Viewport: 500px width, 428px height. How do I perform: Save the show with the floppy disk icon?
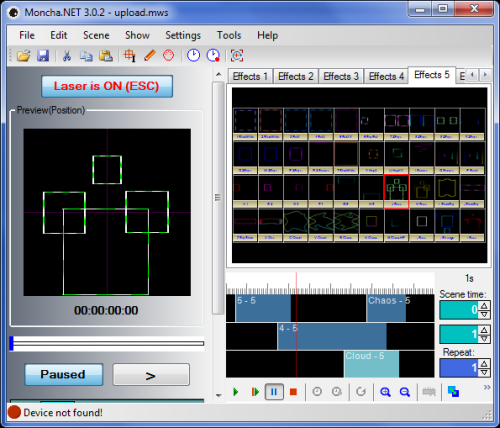43,55
